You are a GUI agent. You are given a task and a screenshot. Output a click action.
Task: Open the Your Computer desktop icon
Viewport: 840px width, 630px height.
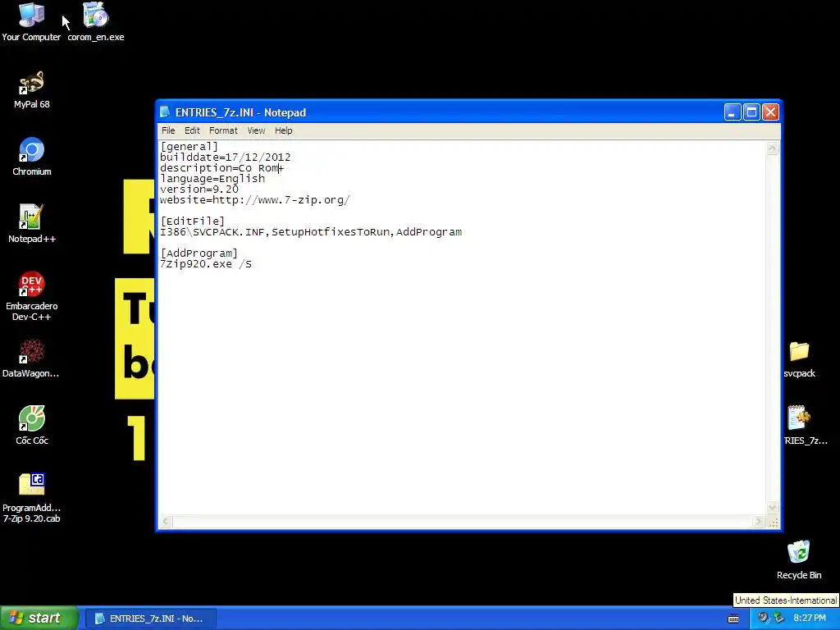(x=32, y=22)
